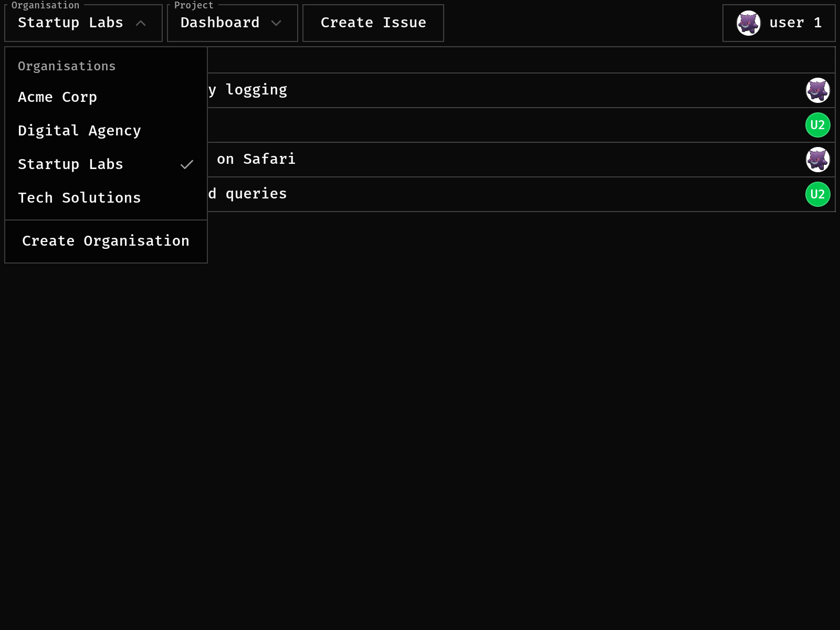Click the avatar on the logging issue row
840x630 pixels.
coord(817,90)
